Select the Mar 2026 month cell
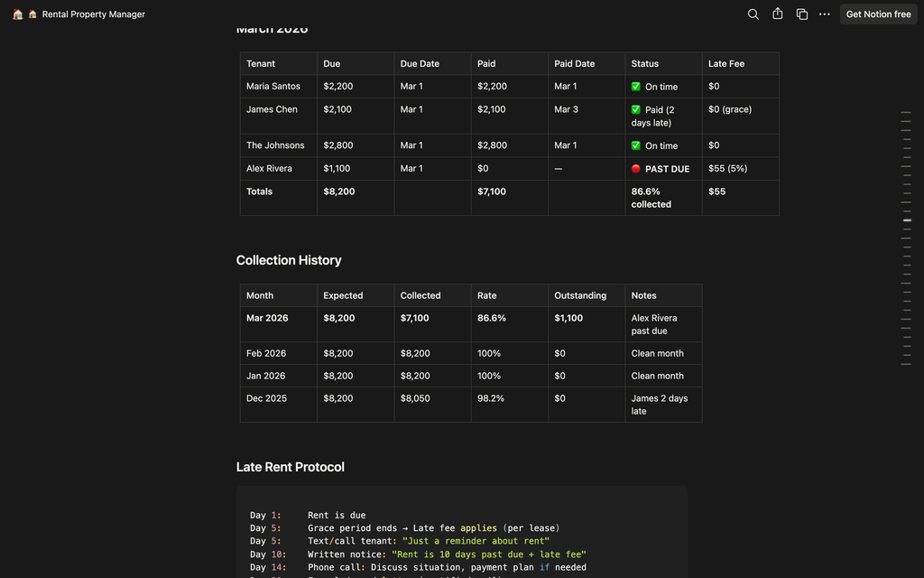 278,324
